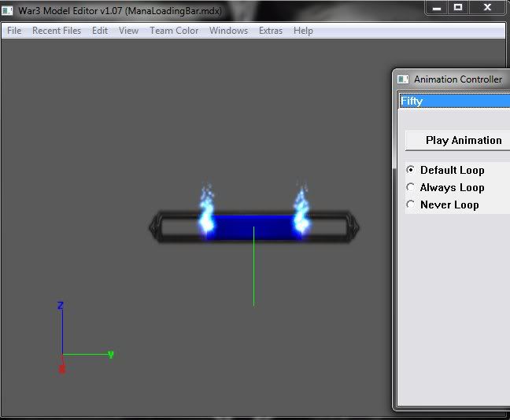Maximize the War3 Model Editor window

[x=458, y=8]
